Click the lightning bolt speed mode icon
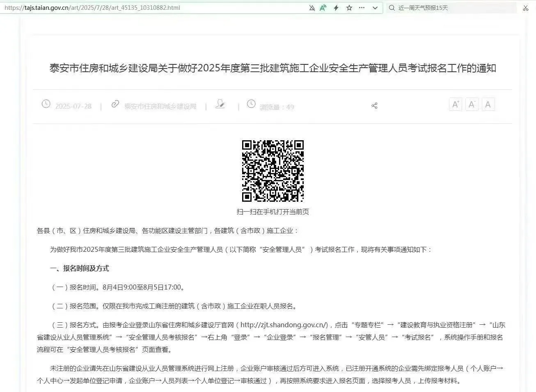Image resolution: width=536 pixels, height=392 pixels. pyautogui.click(x=336, y=8)
